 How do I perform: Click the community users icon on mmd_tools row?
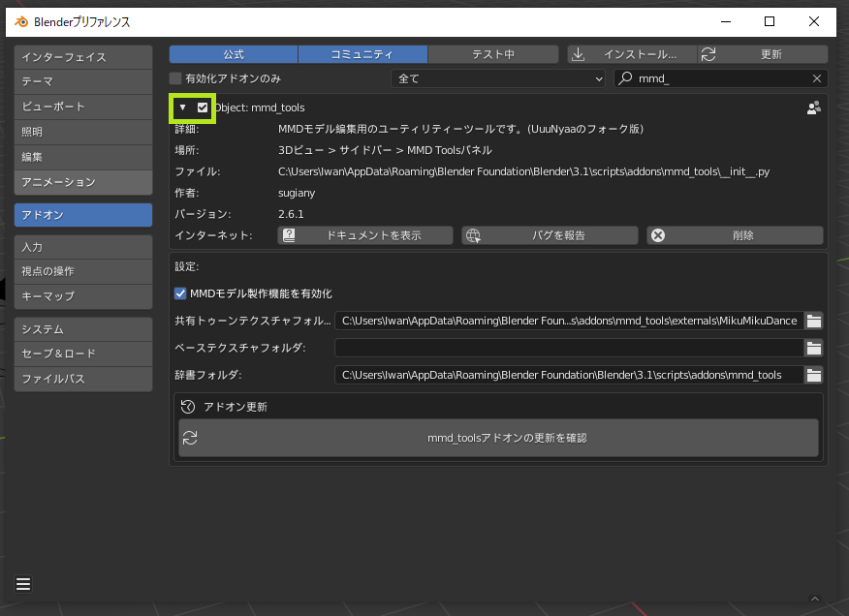[x=813, y=108]
